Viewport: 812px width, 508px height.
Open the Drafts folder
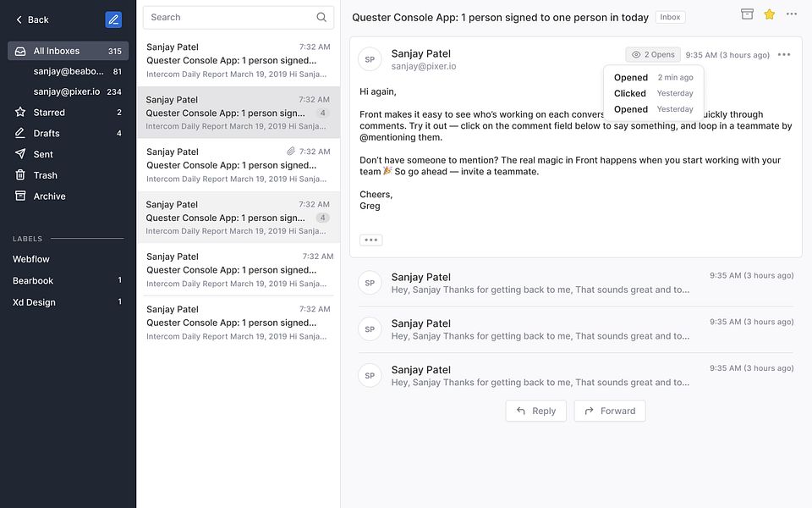[47, 133]
